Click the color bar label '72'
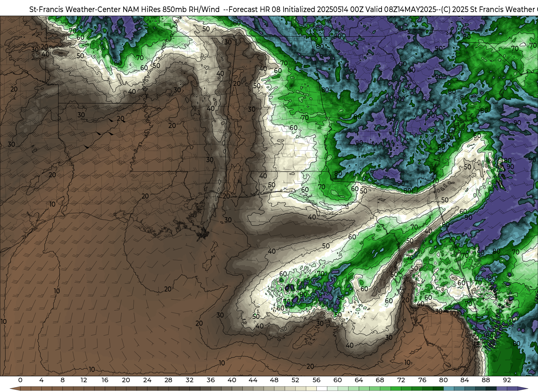 tap(401, 380)
